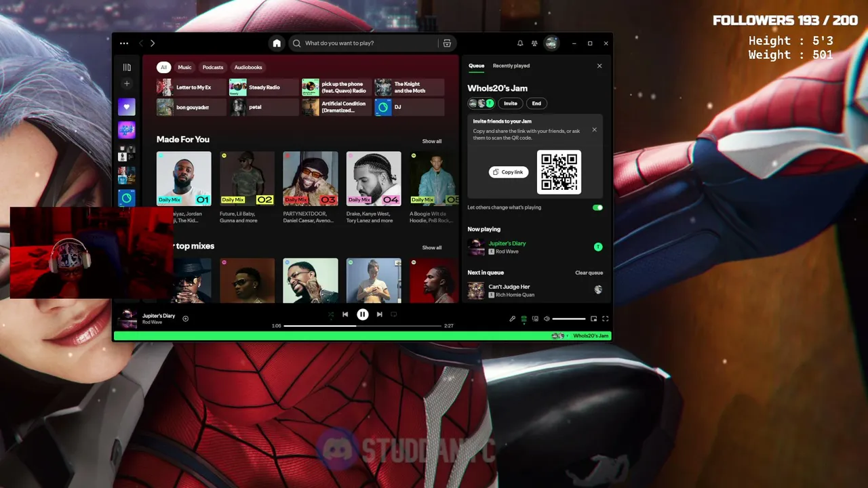The width and height of the screenshot is (868, 488).
Task: Skip to previous track
Action: click(x=345, y=314)
